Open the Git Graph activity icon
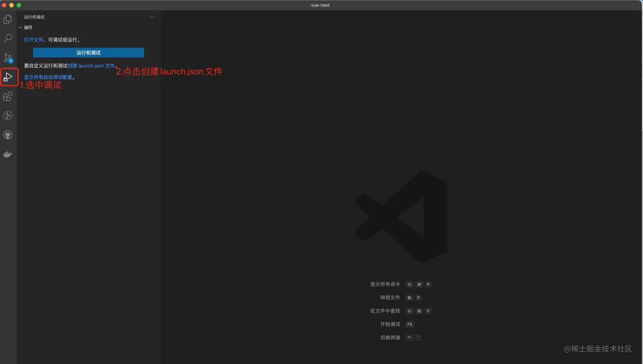The height and width of the screenshot is (364, 643). pos(8,116)
